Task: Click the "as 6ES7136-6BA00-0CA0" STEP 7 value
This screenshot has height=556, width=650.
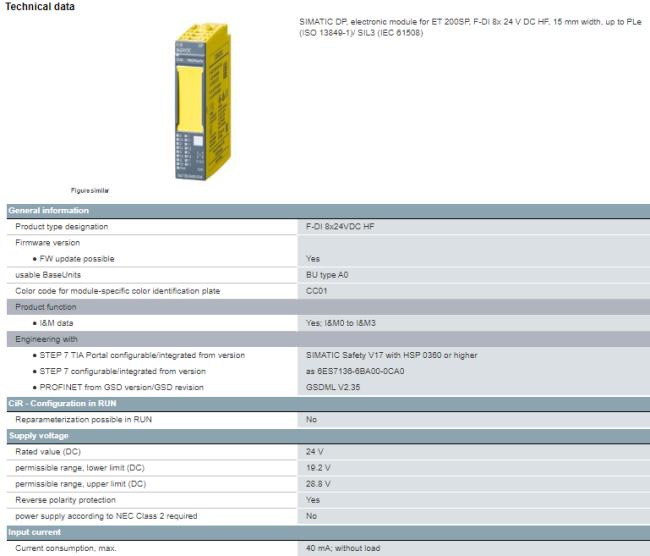Action: [x=355, y=371]
